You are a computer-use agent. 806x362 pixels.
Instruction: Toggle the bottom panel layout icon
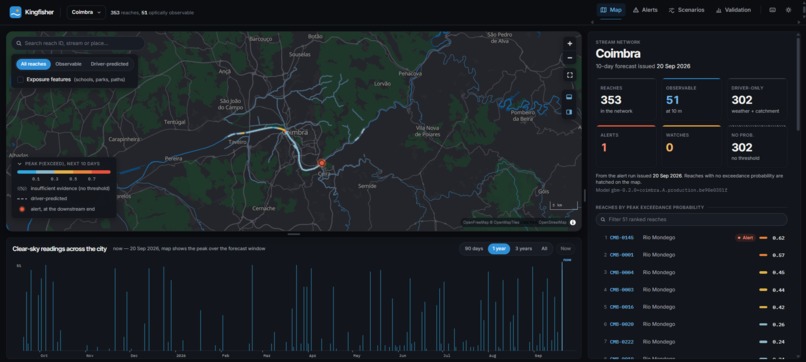570,97
